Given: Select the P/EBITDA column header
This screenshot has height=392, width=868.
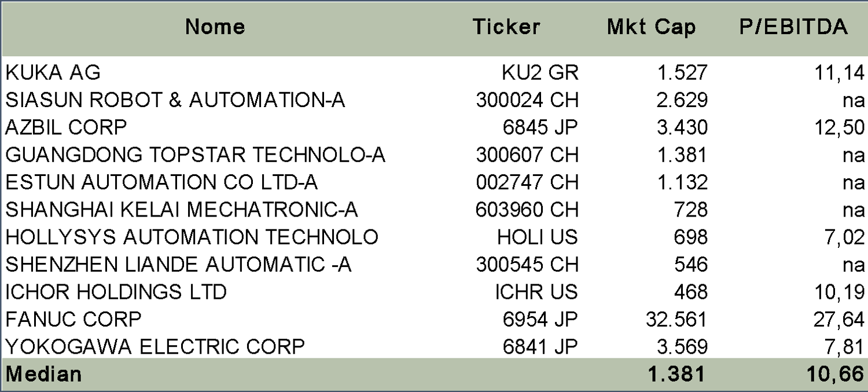Looking at the screenshot, I should tap(794, 27).
